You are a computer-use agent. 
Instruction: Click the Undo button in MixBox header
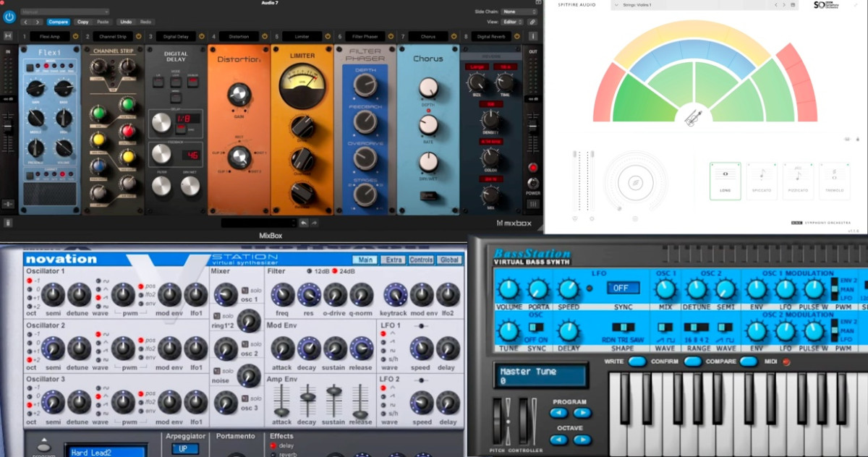tap(126, 22)
